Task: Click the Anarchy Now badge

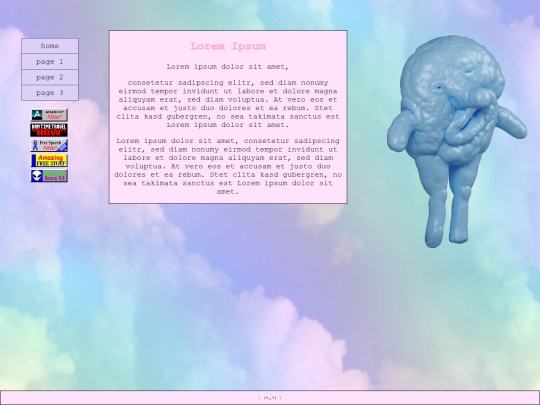Action: tap(49, 115)
